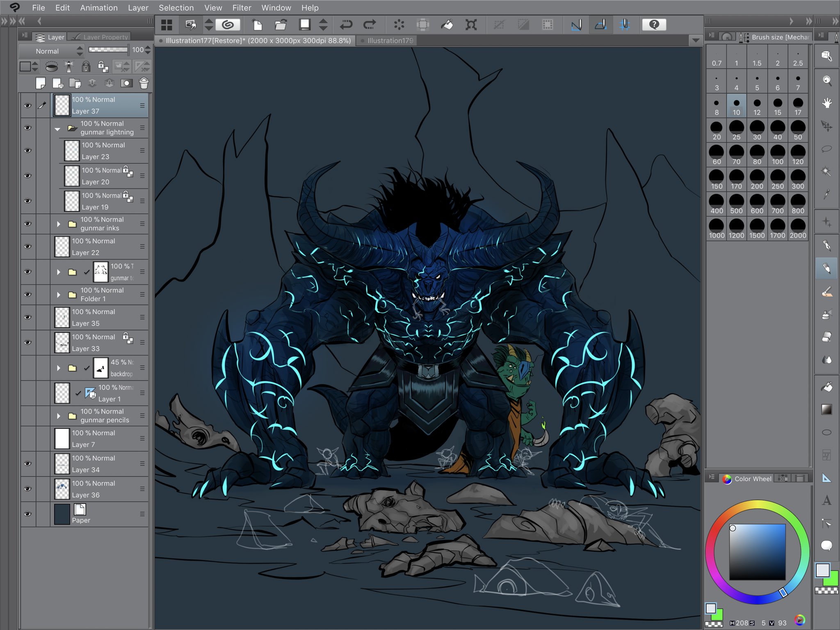Switch to the Illustration179 canvas tab
840x630 pixels.
coord(386,40)
